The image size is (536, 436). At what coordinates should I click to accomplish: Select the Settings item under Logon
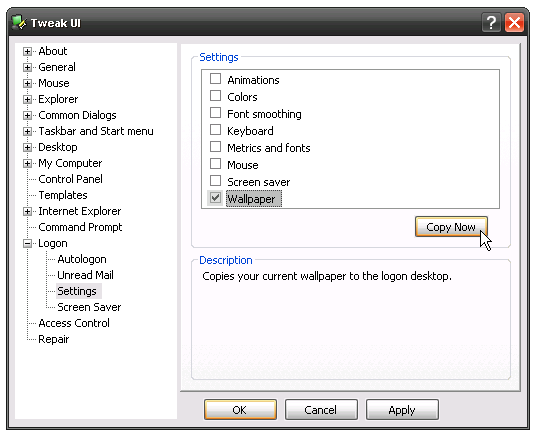coord(77,291)
